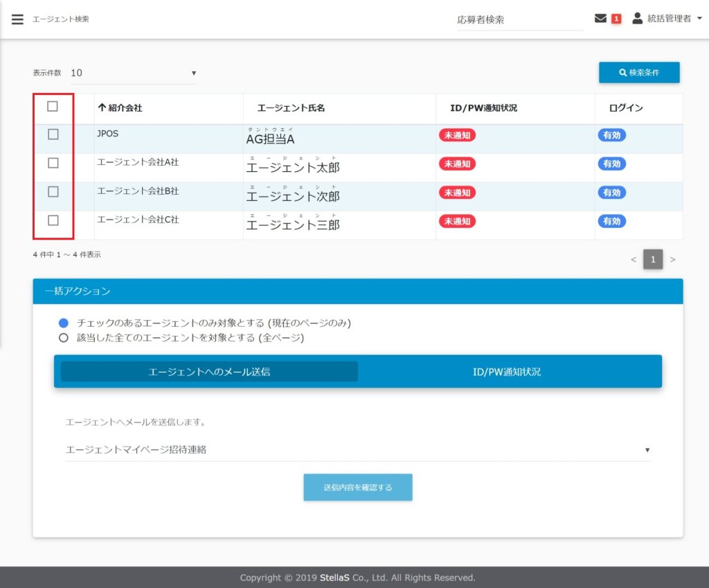Click the 検索条件 button
This screenshot has width=709, height=588.
(639, 73)
